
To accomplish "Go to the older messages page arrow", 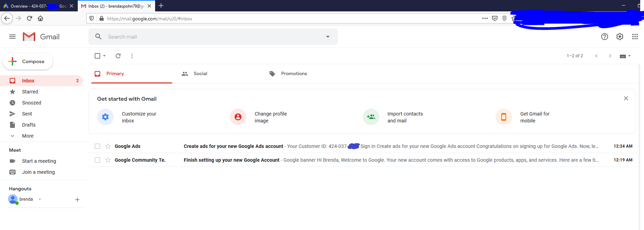I will (x=610, y=56).
